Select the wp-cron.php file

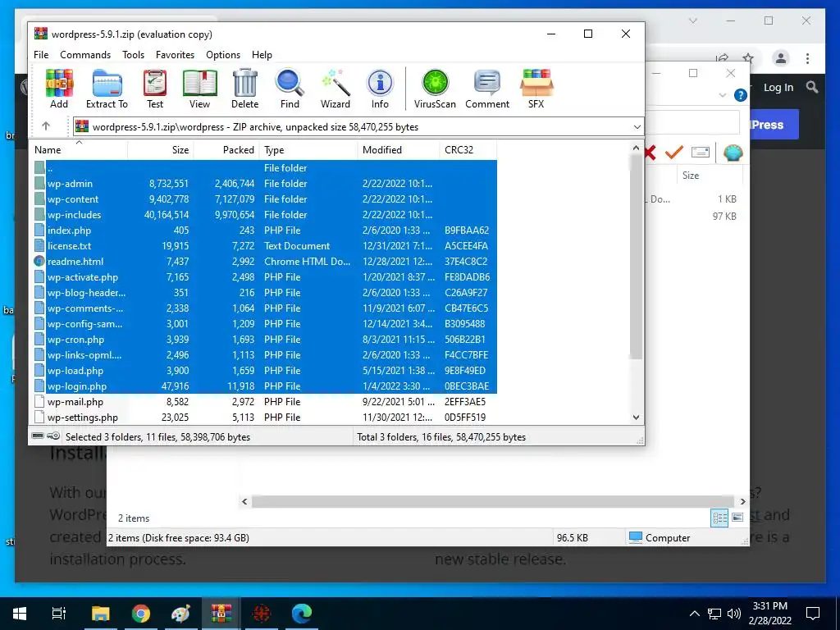tap(265, 340)
